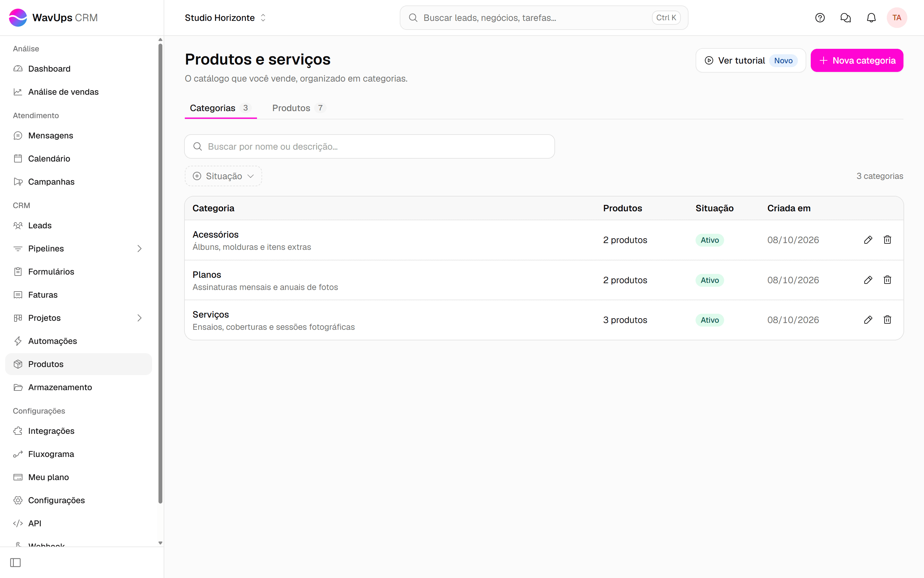
Task: Click the WavUps CRM logo icon
Action: click(18, 18)
